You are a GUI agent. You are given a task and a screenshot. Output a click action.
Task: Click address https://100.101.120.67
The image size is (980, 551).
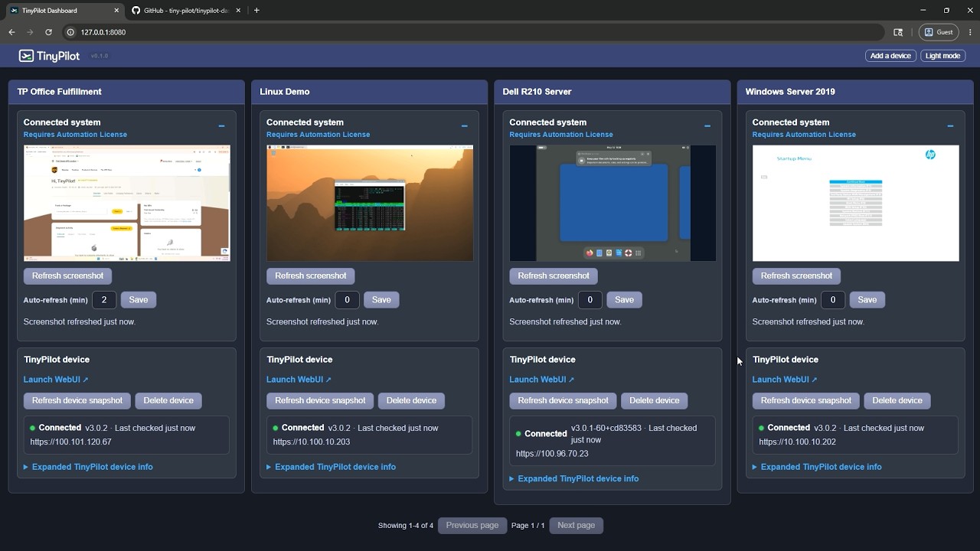(71, 442)
